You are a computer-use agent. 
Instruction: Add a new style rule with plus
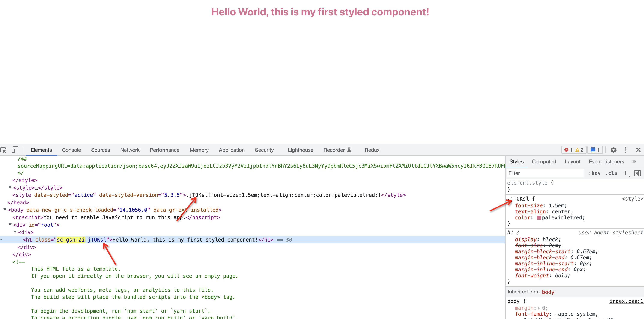tap(626, 173)
